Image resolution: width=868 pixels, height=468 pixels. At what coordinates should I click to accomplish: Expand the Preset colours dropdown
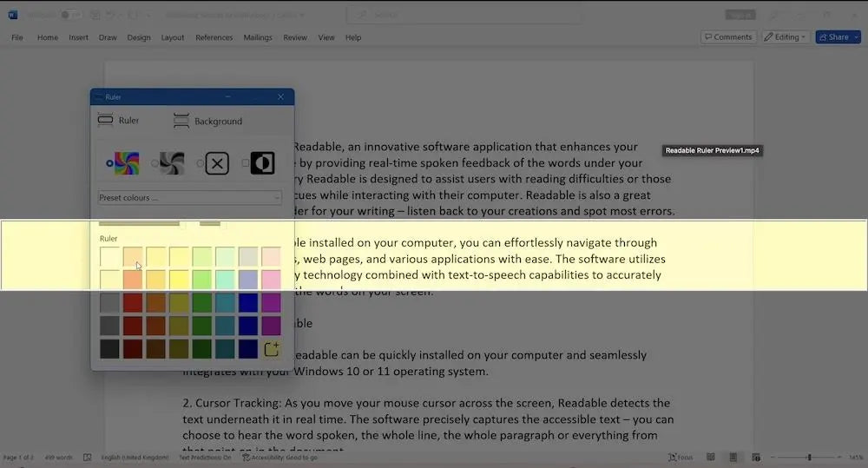[190, 198]
